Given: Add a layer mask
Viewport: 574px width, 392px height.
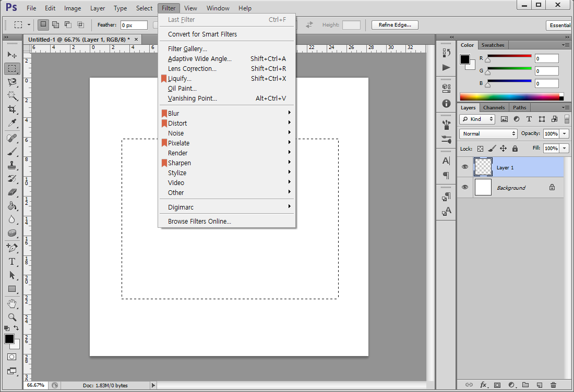Looking at the screenshot, I should 497,385.
